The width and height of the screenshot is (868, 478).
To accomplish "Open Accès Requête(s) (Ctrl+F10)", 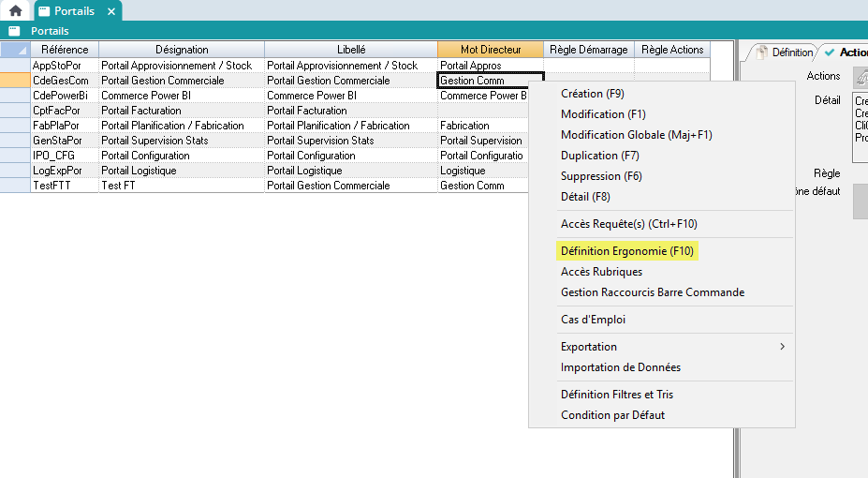I will [x=628, y=224].
